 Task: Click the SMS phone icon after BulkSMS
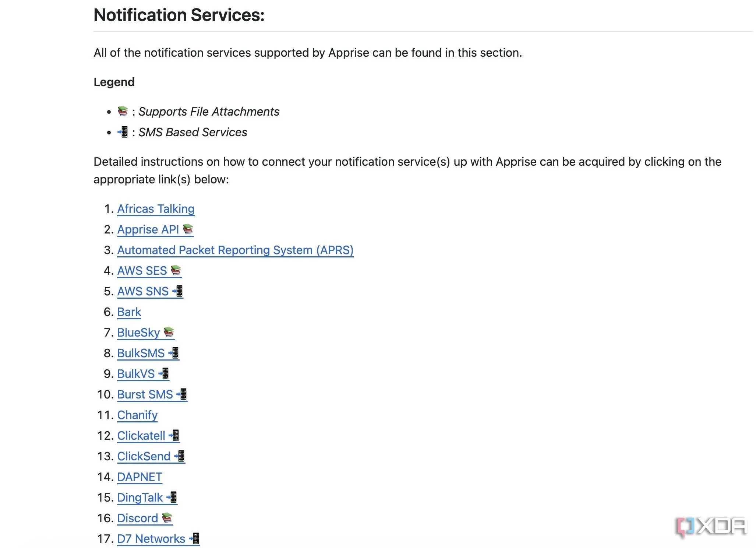(x=174, y=353)
